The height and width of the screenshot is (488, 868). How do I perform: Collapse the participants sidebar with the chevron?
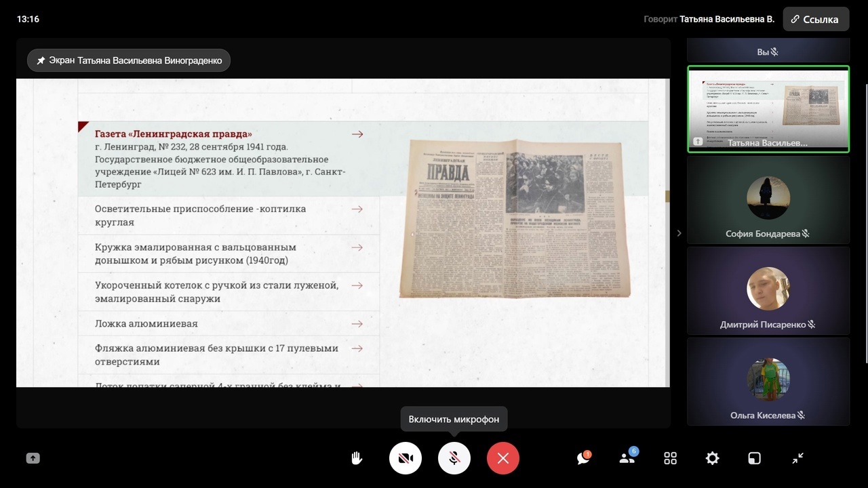(x=679, y=233)
